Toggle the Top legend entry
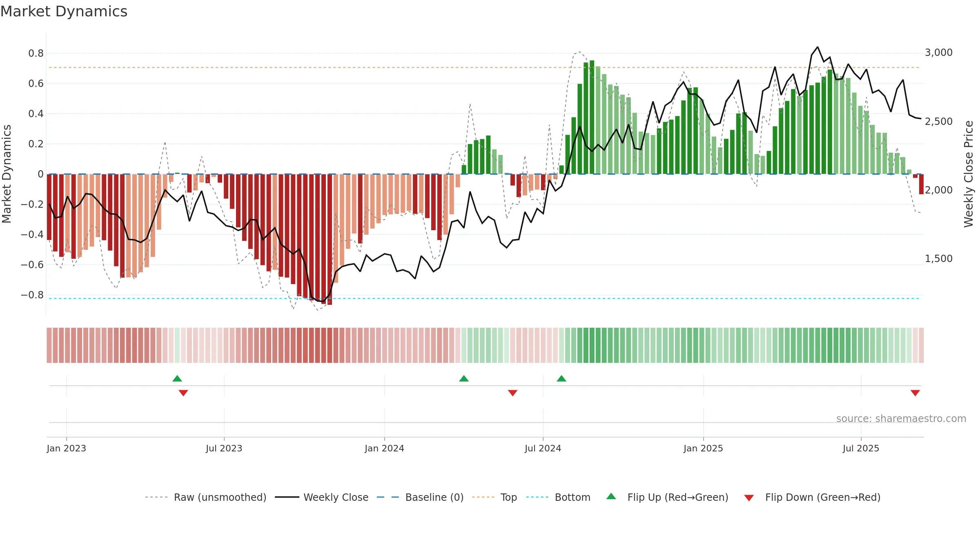980x551 pixels. 494,497
